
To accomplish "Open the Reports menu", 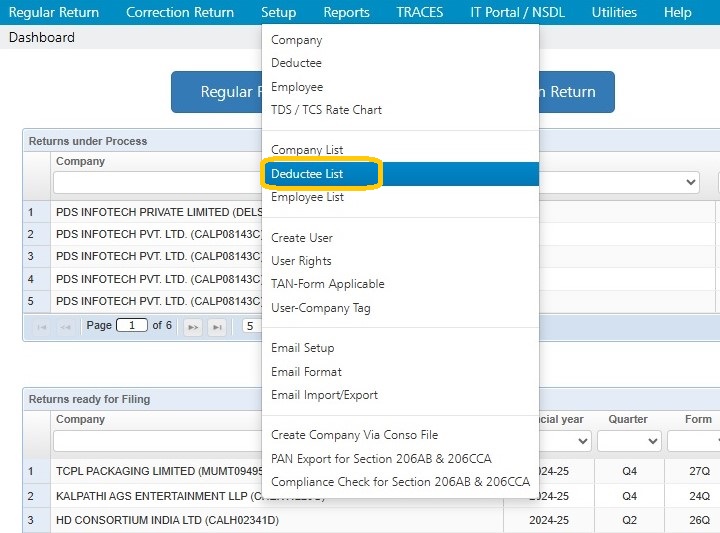I will tap(346, 12).
